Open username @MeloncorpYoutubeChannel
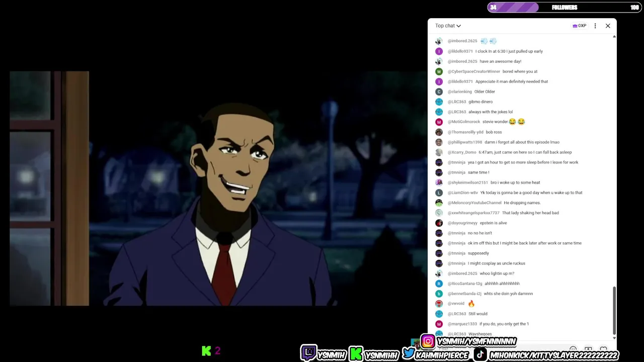Viewport: 644px width, 362px height. click(x=474, y=203)
